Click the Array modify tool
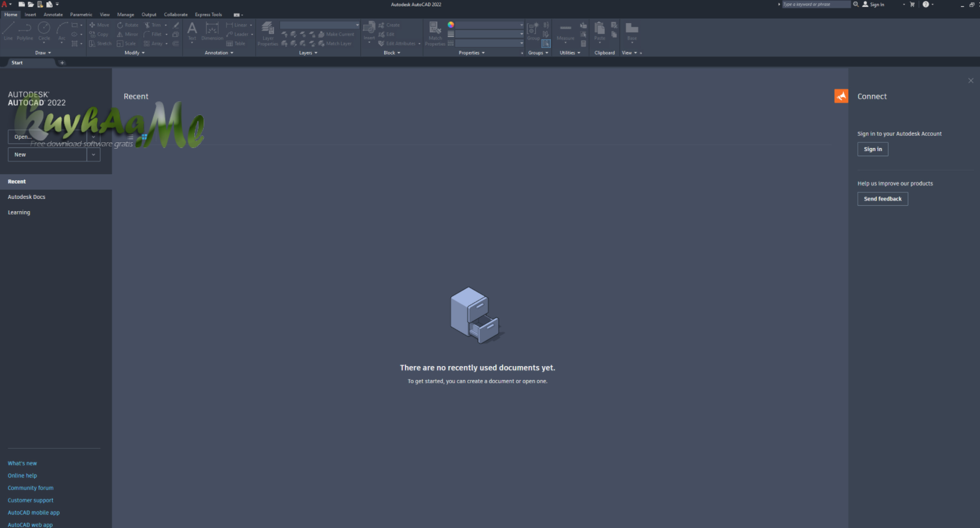 [x=153, y=43]
